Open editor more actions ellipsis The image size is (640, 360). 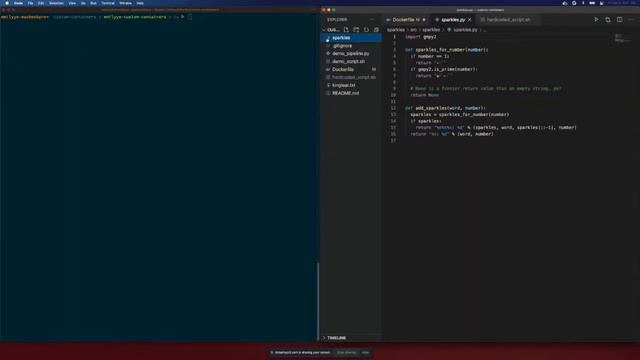pyautogui.click(x=631, y=20)
